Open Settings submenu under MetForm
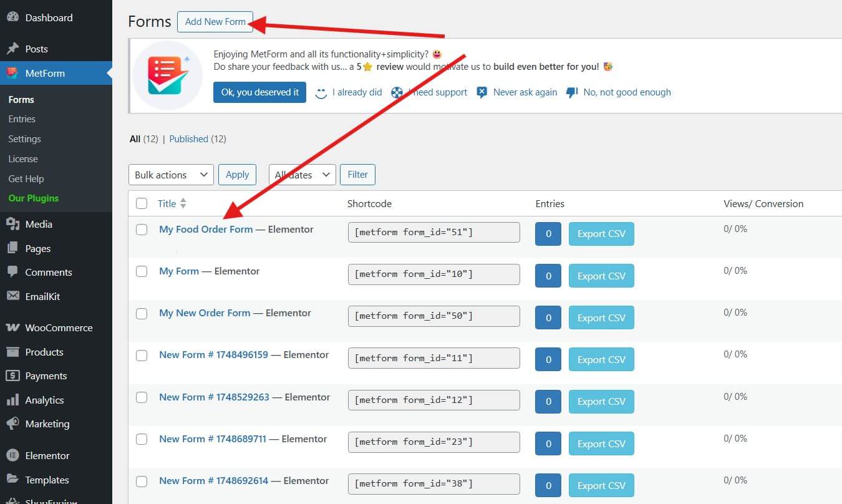 tap(24, 139)
